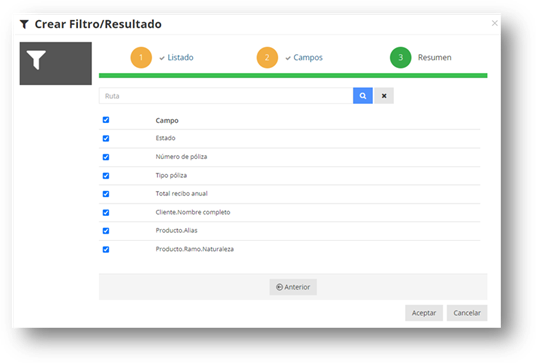The image size is (536, 363).
Task: Click into the Ruta search field
Action: tap(226, 96)
